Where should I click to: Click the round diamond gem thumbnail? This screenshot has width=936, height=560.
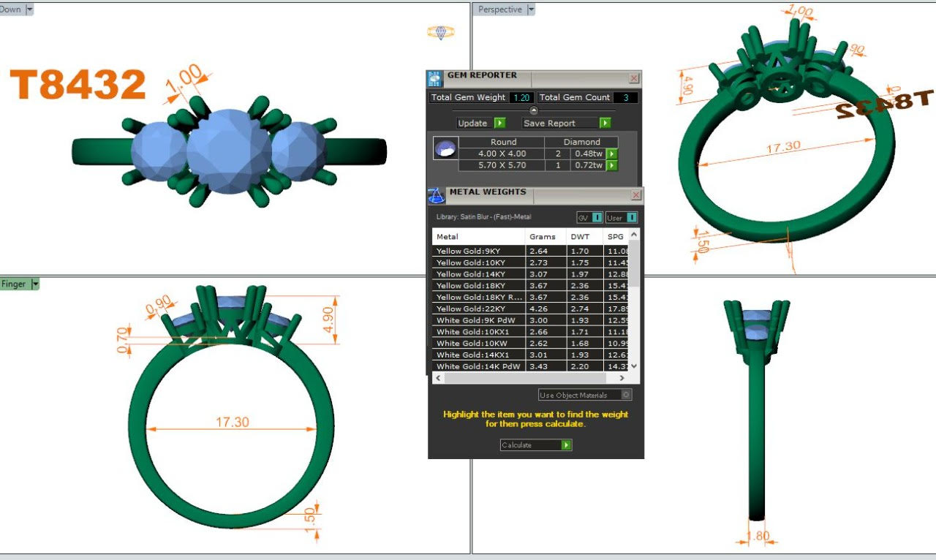(x=445, y=148)
